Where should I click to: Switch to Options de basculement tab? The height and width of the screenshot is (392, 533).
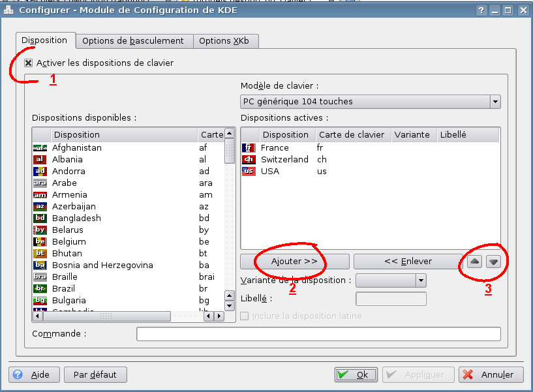click(x=133, y=41)
